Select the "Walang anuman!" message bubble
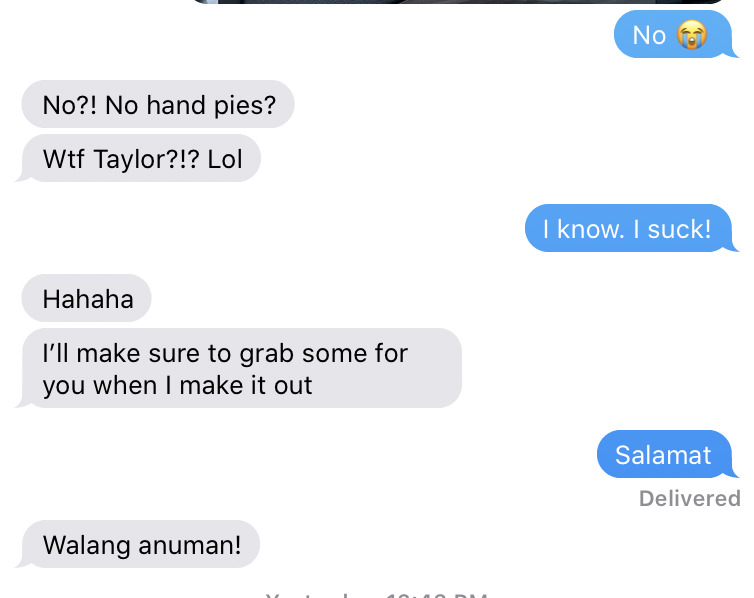754x598 pixels. (140, 544)
